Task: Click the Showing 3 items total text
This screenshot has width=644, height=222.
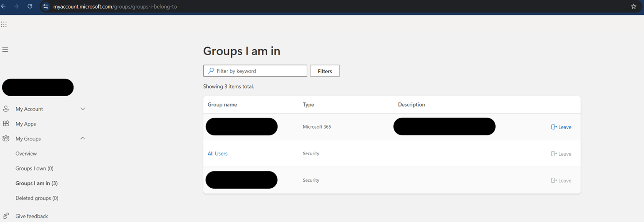Action: tap(228, 87)
